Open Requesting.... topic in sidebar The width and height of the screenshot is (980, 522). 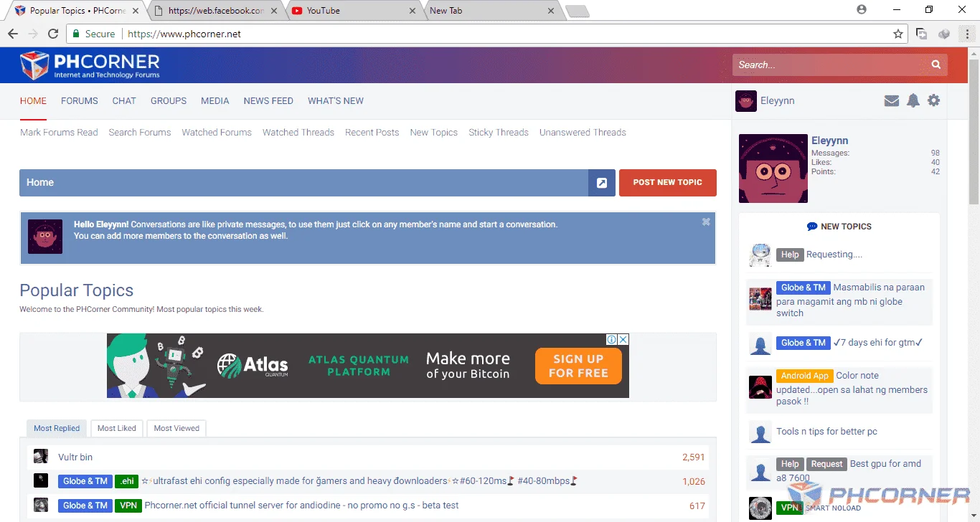tap(834, 255)
